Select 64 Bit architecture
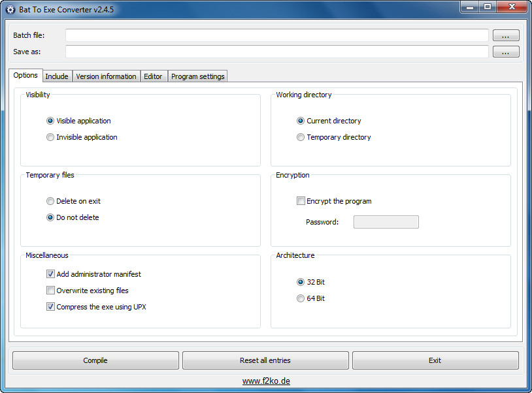The height and width of the screenshot is (393, 532). coord(301,298)
